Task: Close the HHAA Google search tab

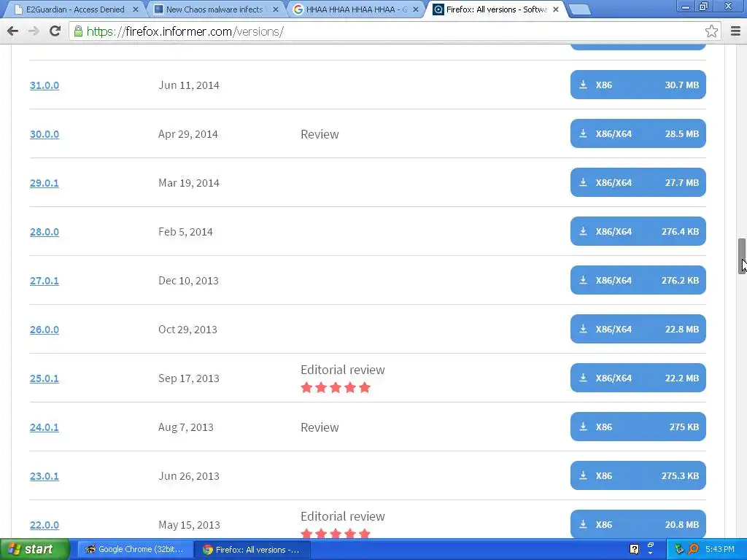Action: click(x=415, y=9)
